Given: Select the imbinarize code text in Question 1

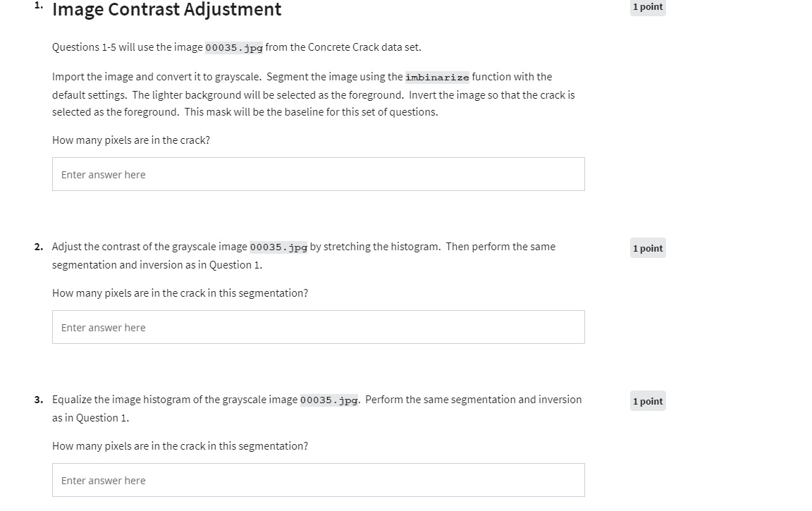Looking at the screenshot, I should point(437,78).
